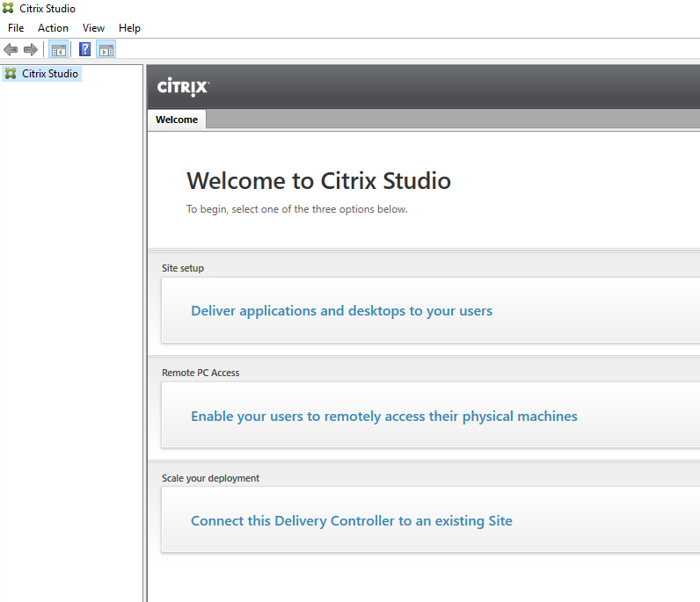Click the Remote PC Access section label
Image resolution: width=700 pixels, height=602 pixels.
coord(201,373)
